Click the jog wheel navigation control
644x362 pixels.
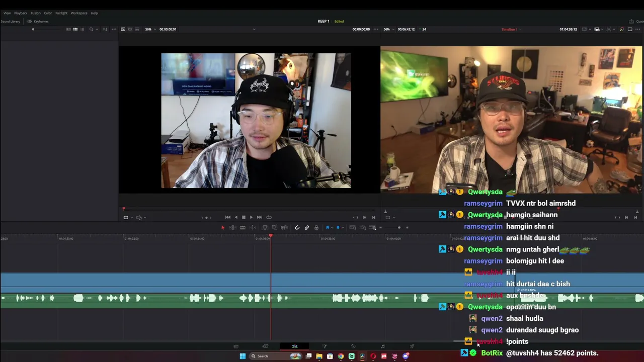click(x=206, y=217)
